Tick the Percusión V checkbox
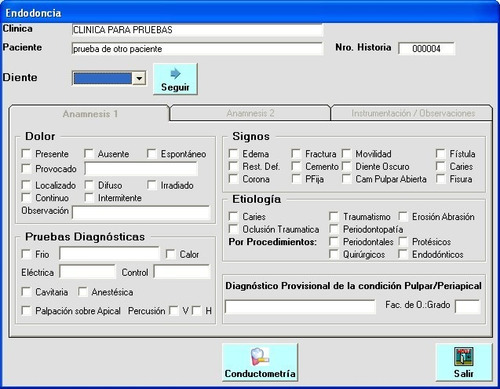The image size is (500, 389). click(174, 311)
